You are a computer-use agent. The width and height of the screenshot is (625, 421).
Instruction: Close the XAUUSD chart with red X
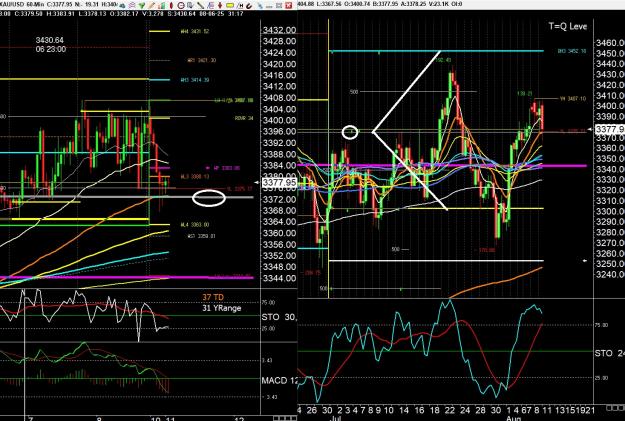coord(289,6)
